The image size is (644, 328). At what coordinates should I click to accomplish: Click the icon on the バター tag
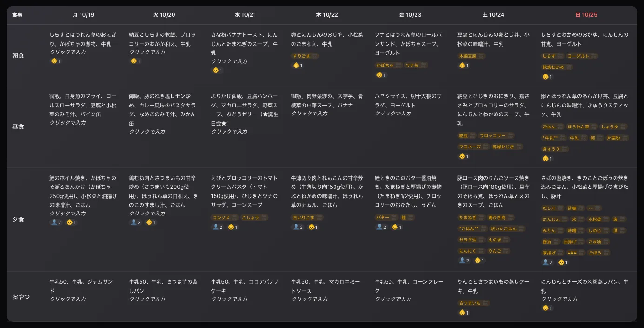395,217
